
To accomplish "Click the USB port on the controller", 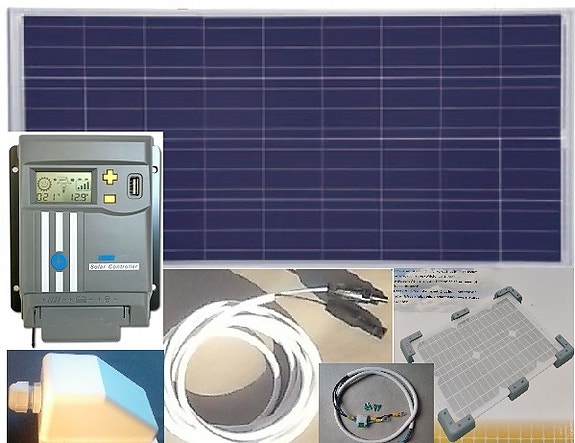I will (135, 186).
